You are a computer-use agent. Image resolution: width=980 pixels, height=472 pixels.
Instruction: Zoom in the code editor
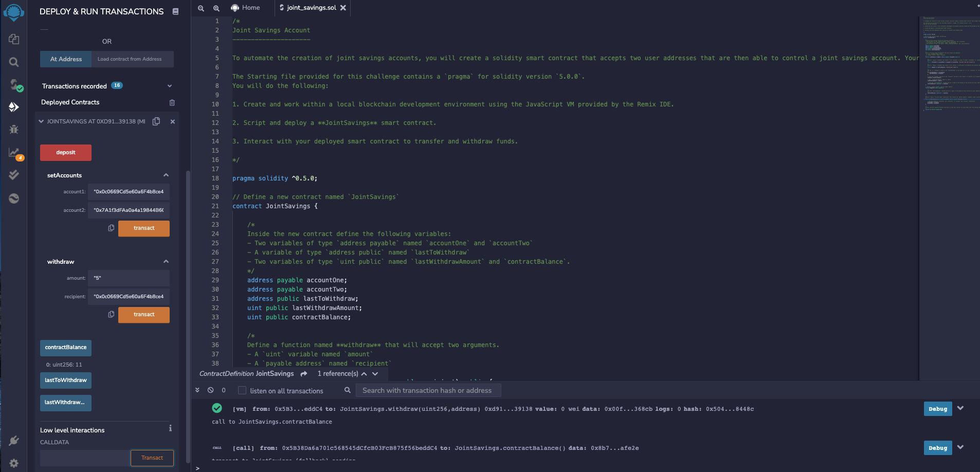pyautogui.click(x=215, y=8)
